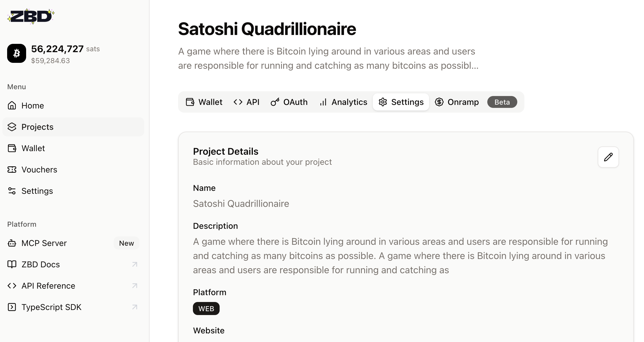
Task: Click the WEB platform badge
Action: click(x=206, y=309)
